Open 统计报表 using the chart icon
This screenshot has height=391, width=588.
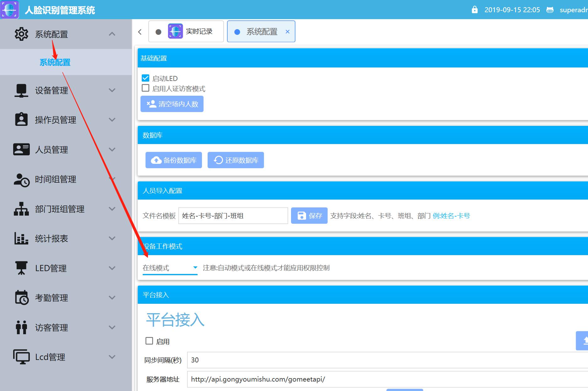point(21,238)
